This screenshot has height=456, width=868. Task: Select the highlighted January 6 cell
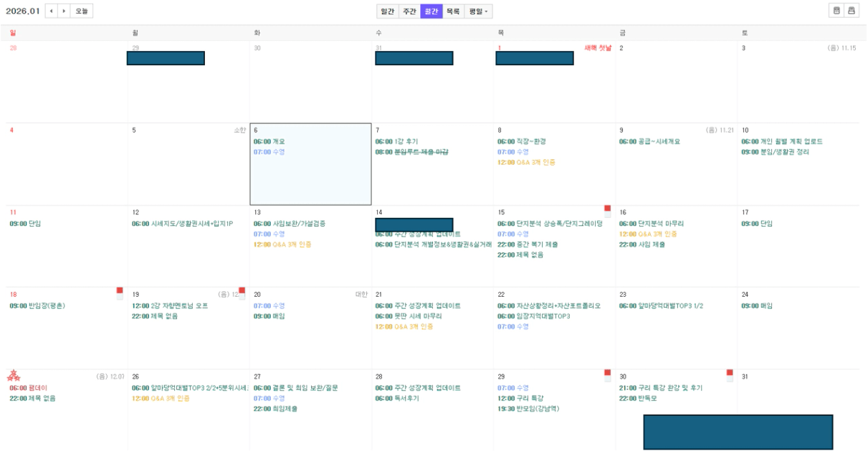310,164
